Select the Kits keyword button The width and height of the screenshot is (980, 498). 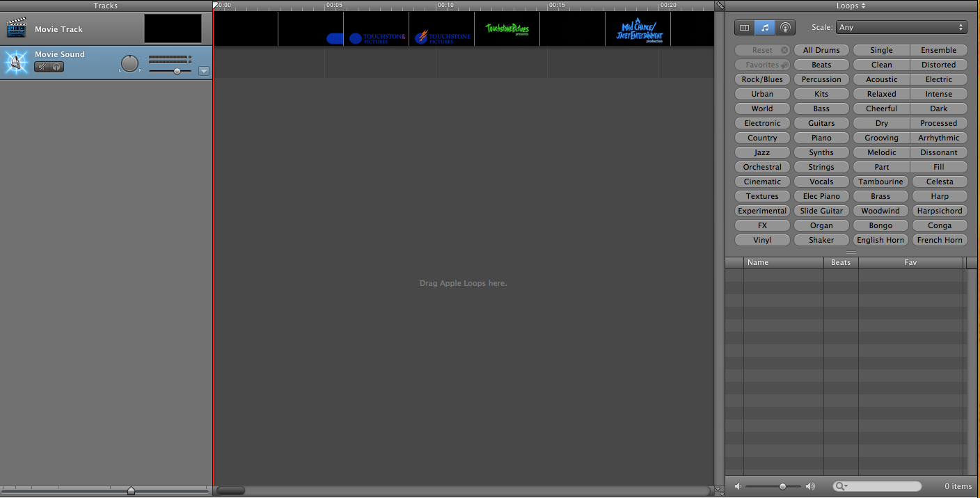point(821,94)
